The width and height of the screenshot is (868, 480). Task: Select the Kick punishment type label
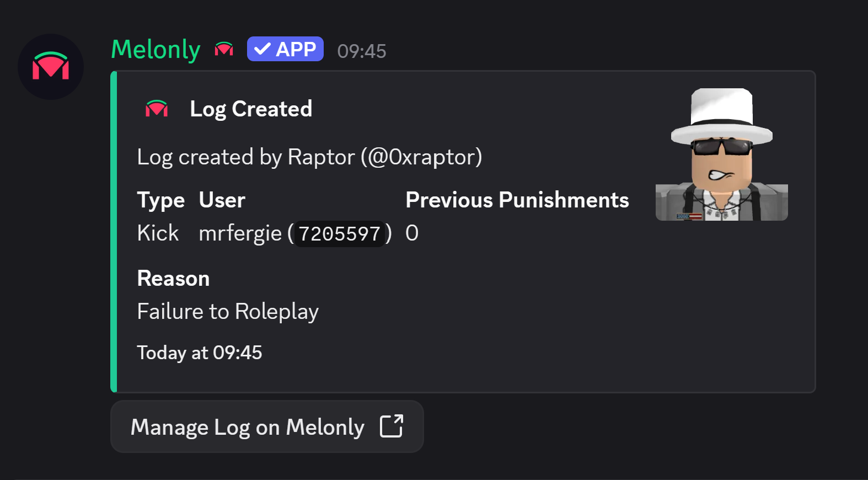pyautogui.click(x=158, y=233)
